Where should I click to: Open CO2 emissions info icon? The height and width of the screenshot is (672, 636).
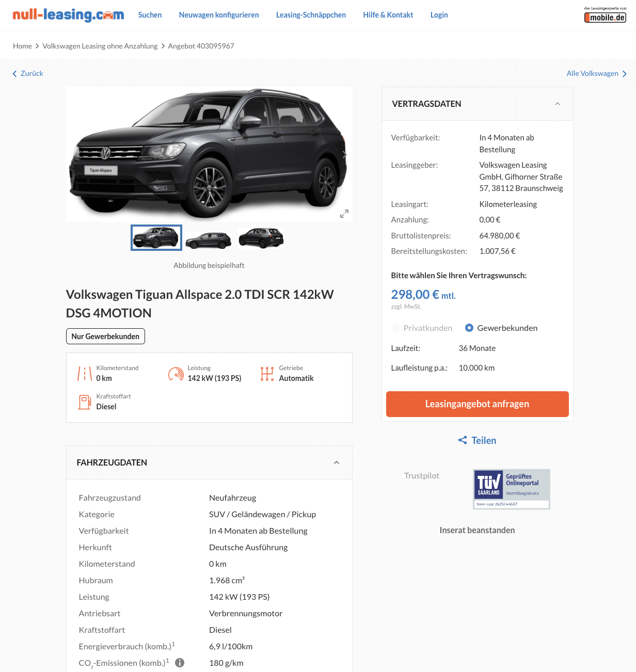click(180, 663)
